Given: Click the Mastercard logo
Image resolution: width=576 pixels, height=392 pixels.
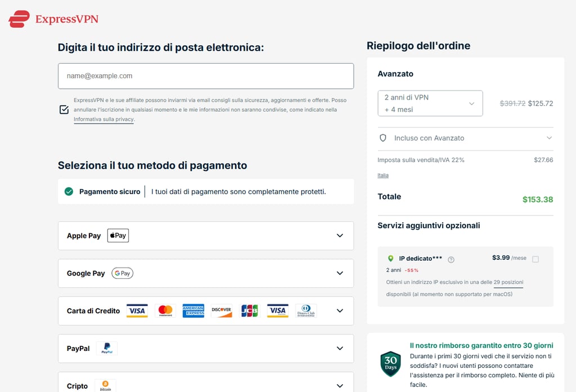Looking at the screenshot, I should (165, 311).
